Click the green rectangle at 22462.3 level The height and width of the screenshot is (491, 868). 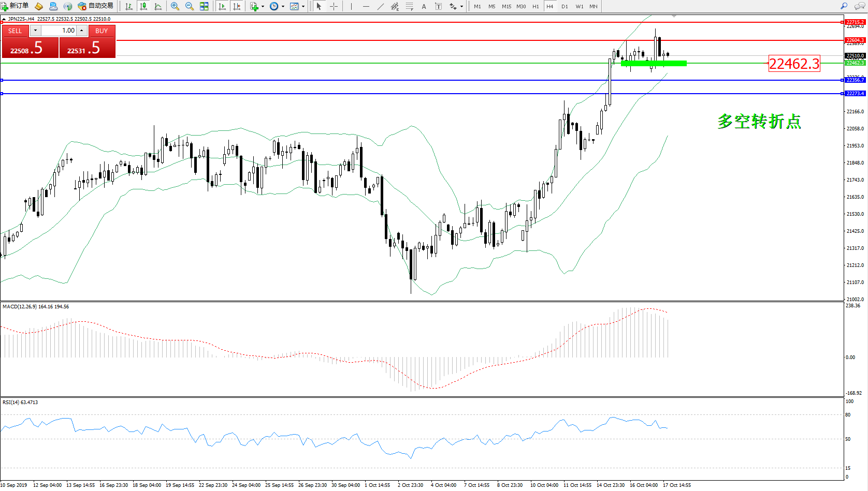[654, 63]
